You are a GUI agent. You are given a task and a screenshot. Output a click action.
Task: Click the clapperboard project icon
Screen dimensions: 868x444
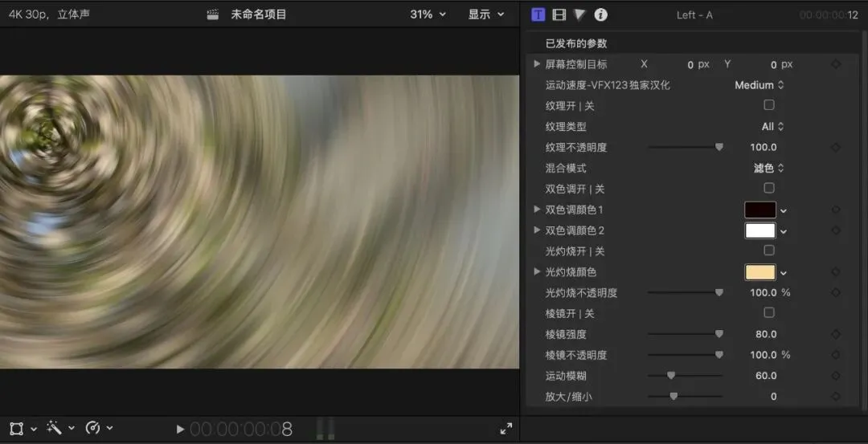[212, 15]
